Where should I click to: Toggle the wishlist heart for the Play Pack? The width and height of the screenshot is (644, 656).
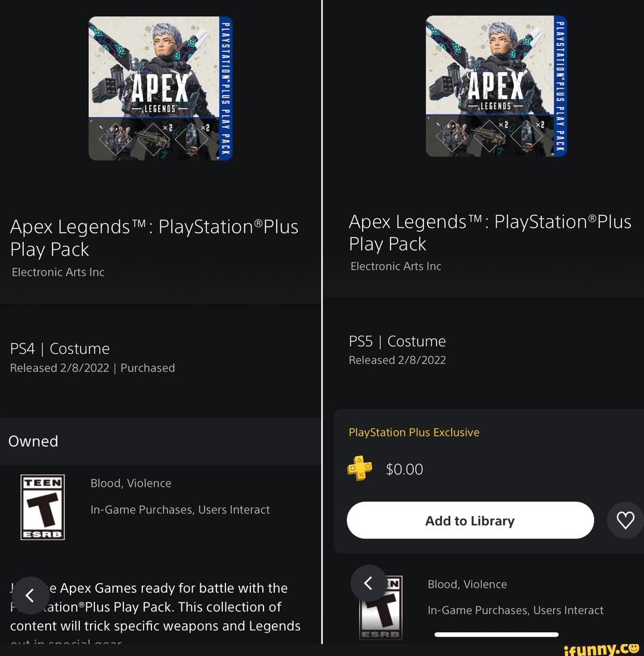(x=625, y=520)
